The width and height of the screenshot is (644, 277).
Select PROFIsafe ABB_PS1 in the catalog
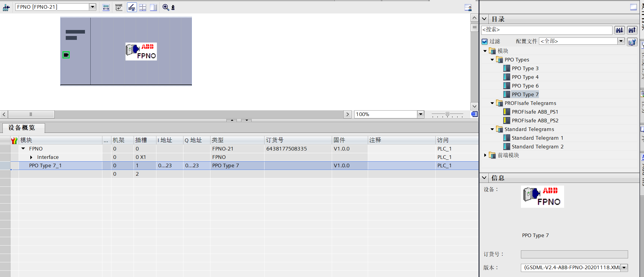(x=535, y=112)
